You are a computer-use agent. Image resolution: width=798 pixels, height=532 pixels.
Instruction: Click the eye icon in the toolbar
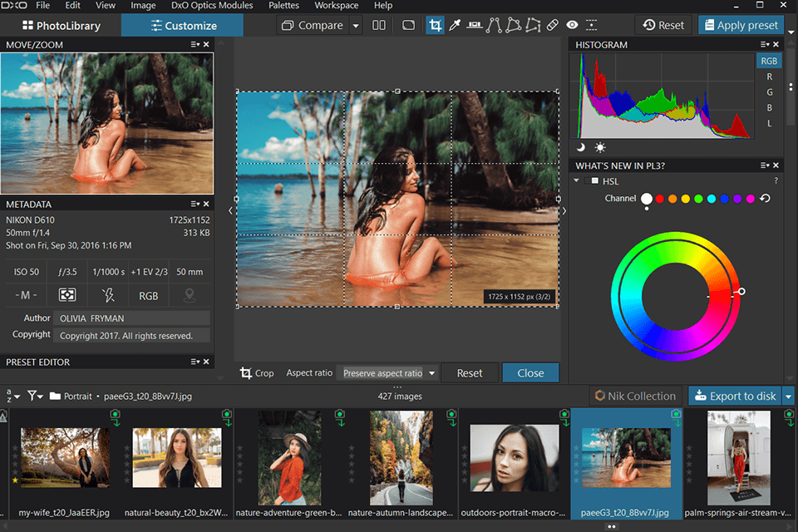(572, 25)
